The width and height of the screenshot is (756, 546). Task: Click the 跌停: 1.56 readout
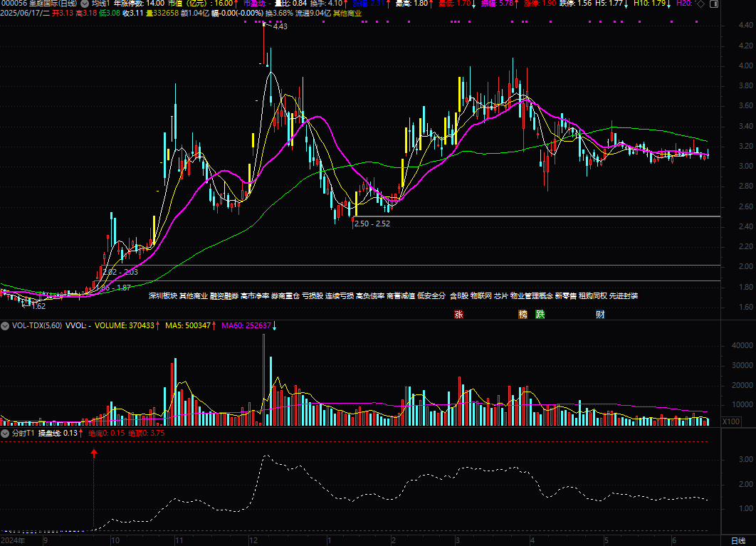click(x=576, y=4)
